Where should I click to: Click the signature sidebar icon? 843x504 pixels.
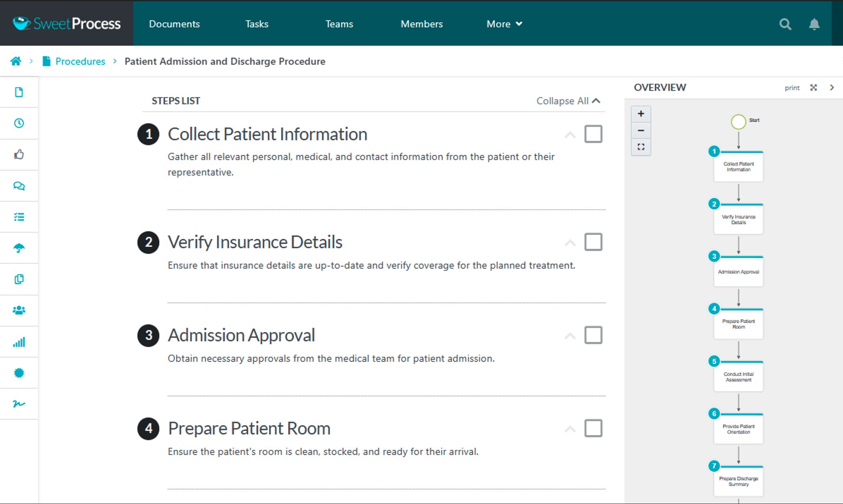click(x=19, y=404)
